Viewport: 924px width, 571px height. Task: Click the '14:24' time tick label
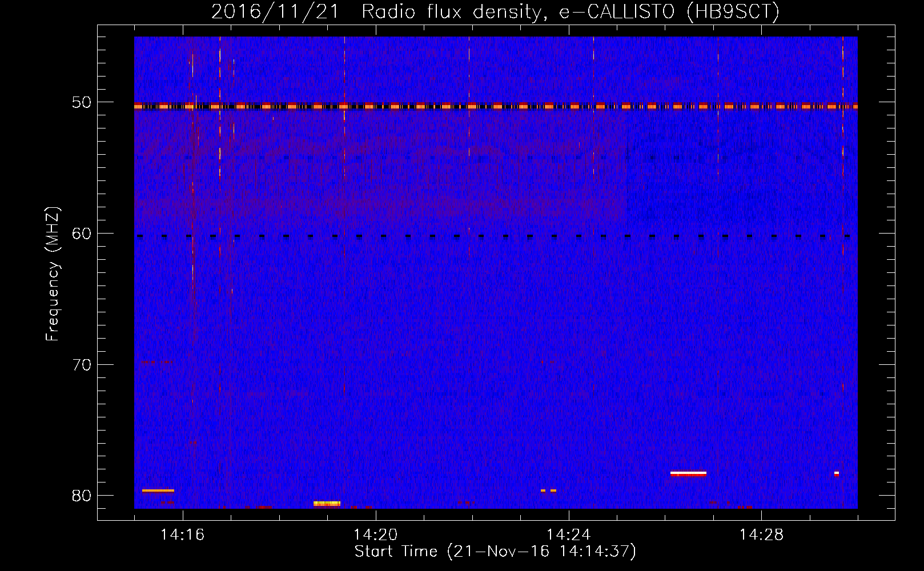pyautogui.click(x=568, y=535)
